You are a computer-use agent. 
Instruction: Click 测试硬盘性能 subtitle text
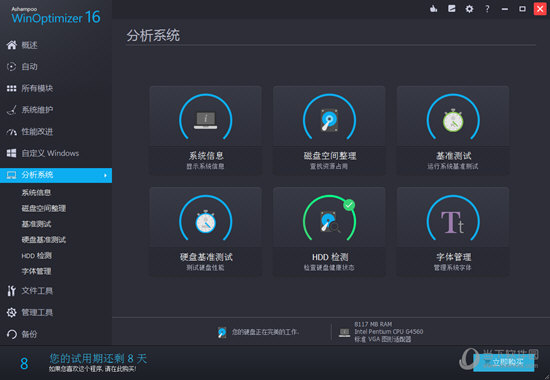[205, 268]
